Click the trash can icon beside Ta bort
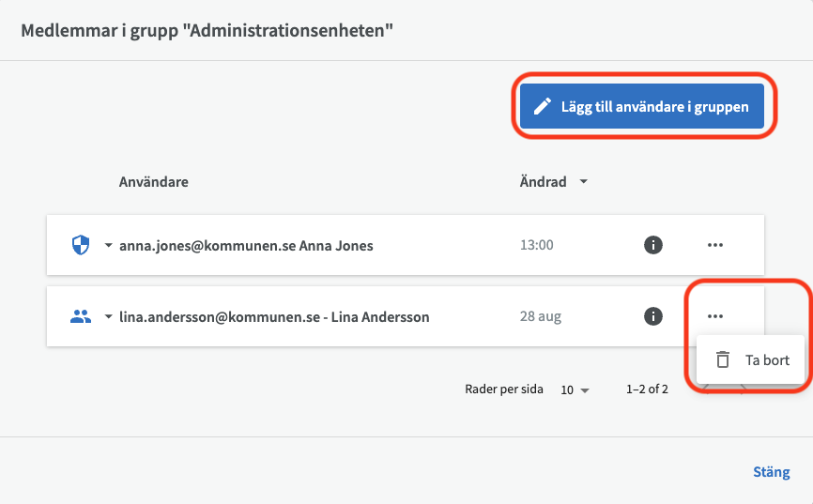This screenshot has height=504, width=813. (x=723, y=359)
